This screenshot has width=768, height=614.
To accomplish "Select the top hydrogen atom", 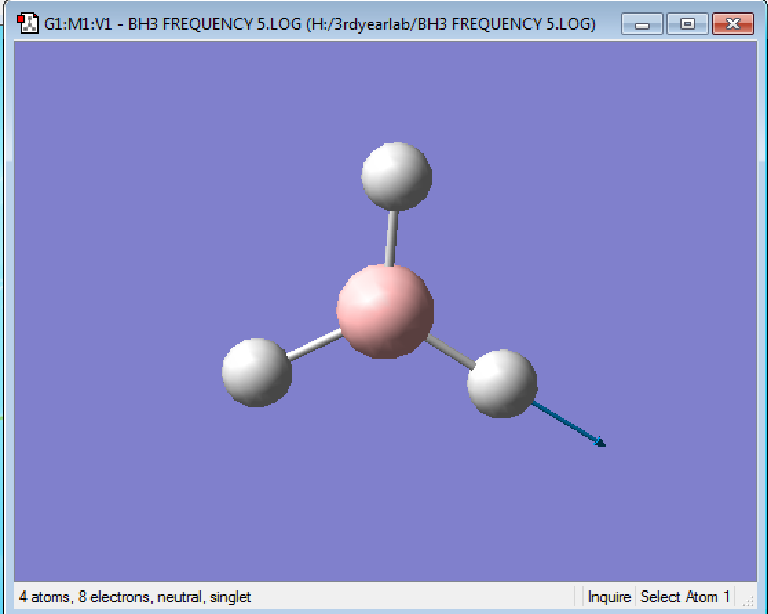I will click(396, 177).
